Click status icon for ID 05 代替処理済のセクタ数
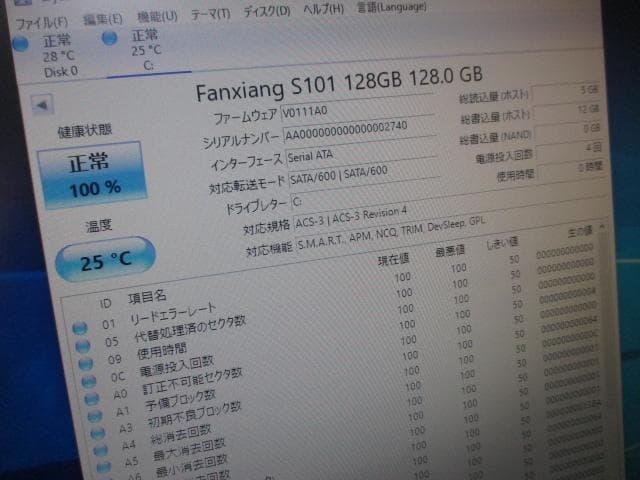Viewport: 640px width, 480px height. tap(83, 343)
